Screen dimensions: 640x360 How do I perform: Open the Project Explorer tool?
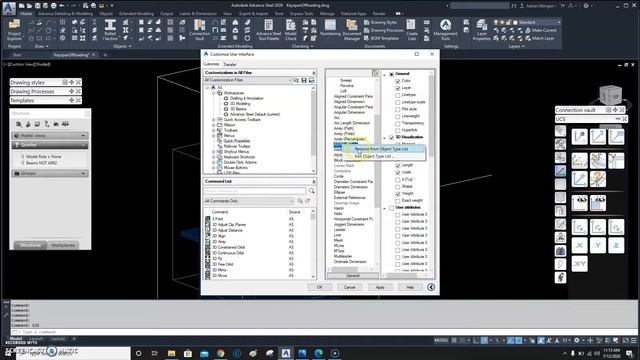[x=14, y=29]
